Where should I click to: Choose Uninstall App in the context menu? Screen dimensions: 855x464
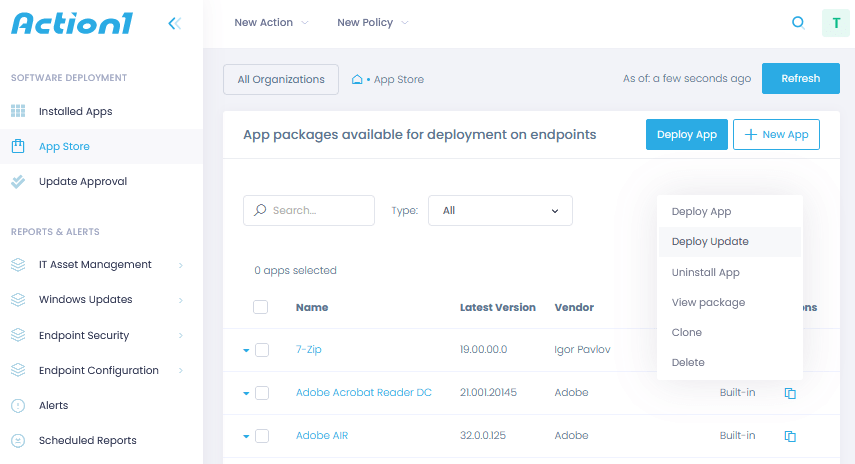coord(705,272)
